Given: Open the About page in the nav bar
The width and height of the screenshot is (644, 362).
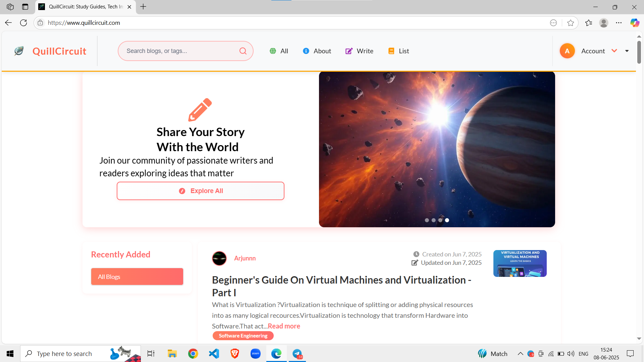Looking at the screenshot, I should point(317,51).
